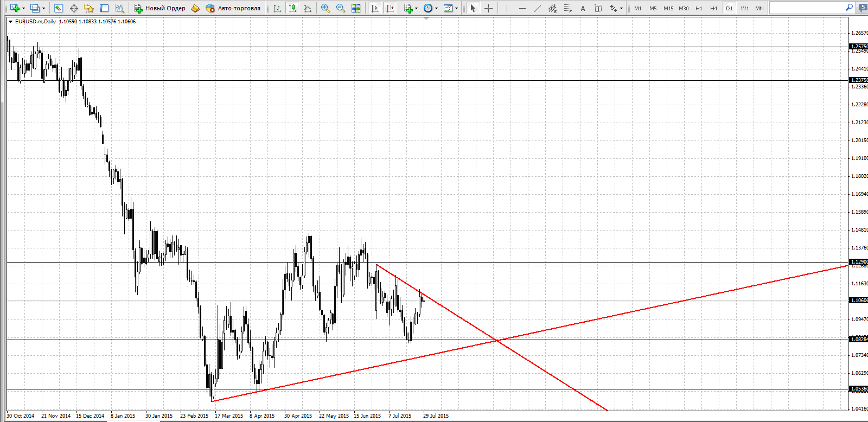The height and width of the screenshot is (422, 868).
Task: Select the equidistant channel tool
Action: (552, 8)
